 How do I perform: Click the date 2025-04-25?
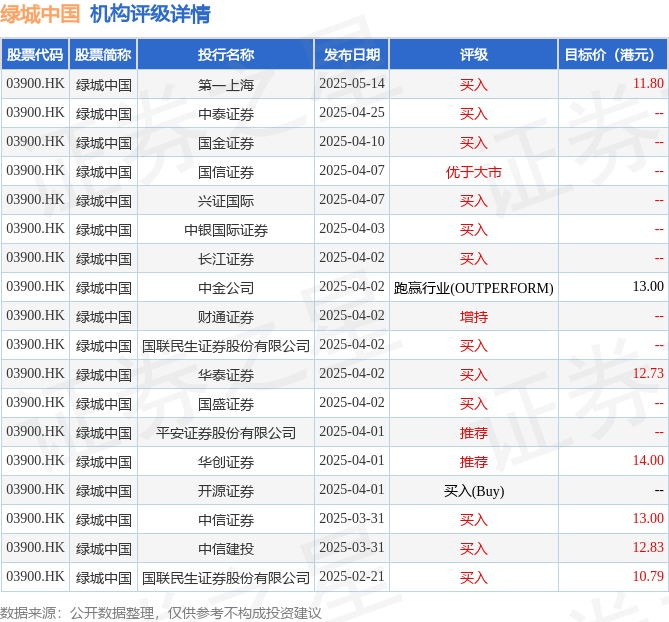coord(352,112)
